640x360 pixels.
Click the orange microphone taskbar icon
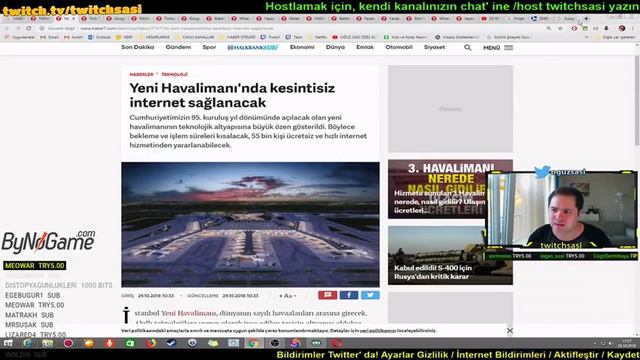pos(109,343)
